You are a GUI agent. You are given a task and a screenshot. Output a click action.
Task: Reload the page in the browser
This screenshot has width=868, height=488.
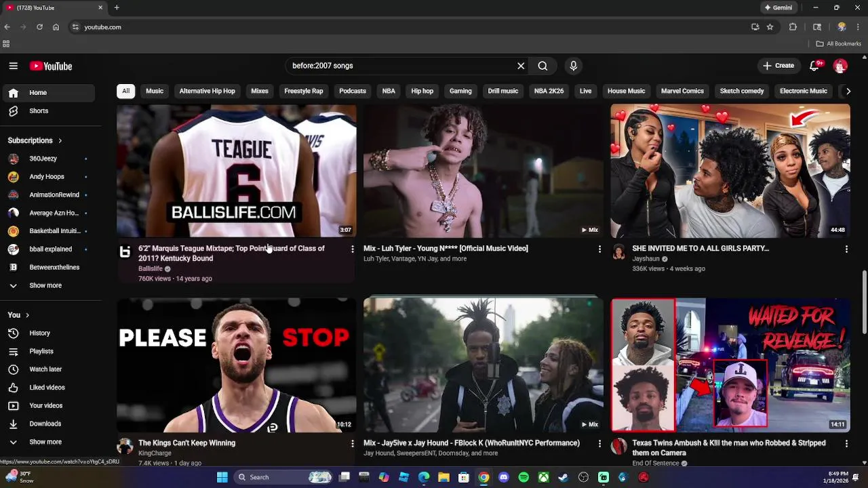pos(39,27)
